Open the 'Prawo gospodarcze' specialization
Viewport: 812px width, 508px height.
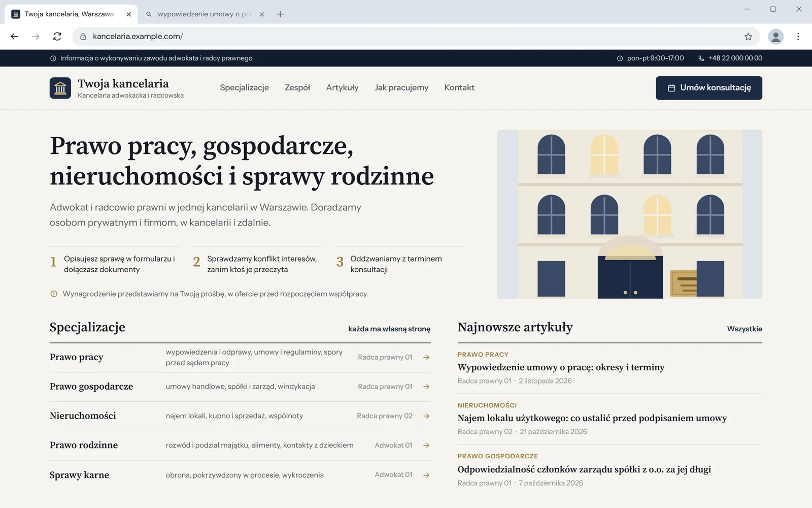pyautogui.click(x=91, y=387)
